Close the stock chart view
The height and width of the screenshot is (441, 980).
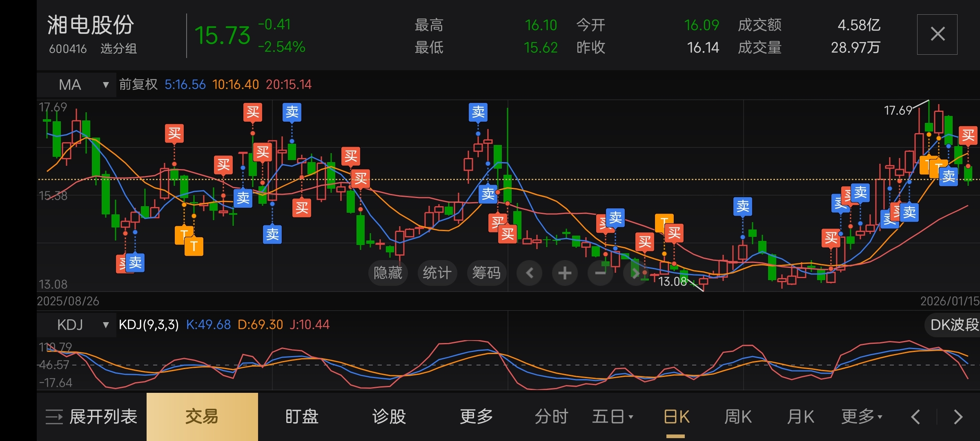click(x=937, y=34)
